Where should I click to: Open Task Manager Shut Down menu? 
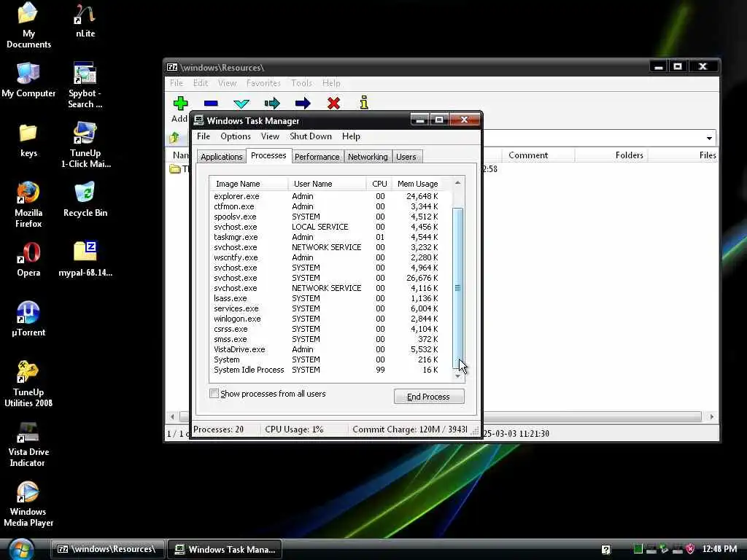click(x=311, y=136)
